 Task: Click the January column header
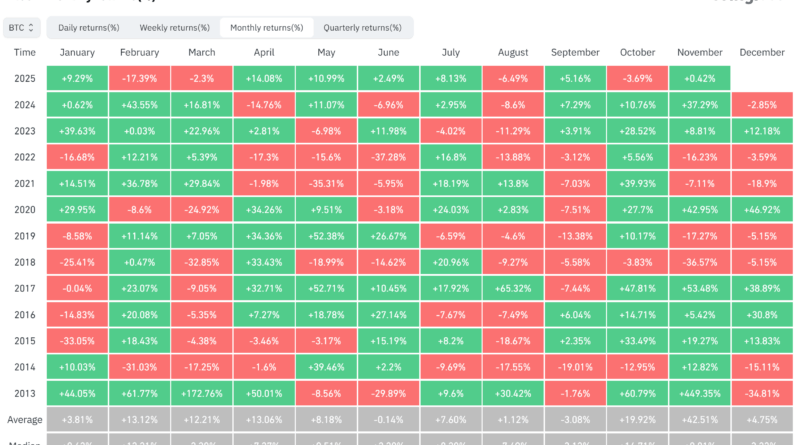click(77, 52)
